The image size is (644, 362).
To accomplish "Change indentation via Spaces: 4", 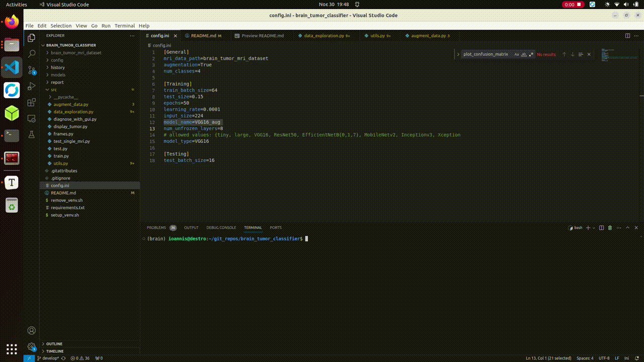I will (585, 358).
